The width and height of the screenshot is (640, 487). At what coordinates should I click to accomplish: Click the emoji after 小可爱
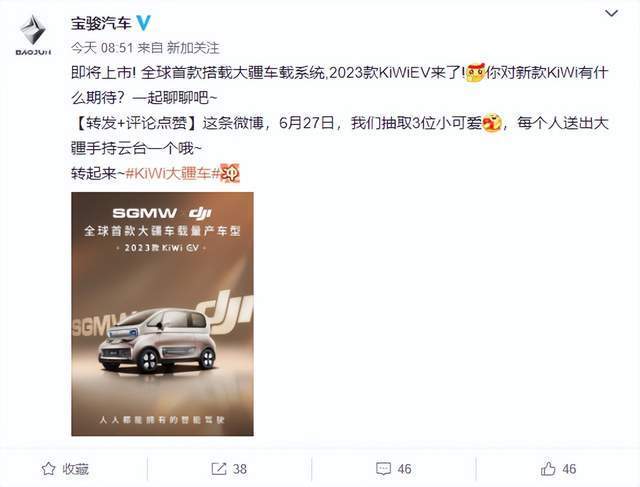[x=491, y=123]
